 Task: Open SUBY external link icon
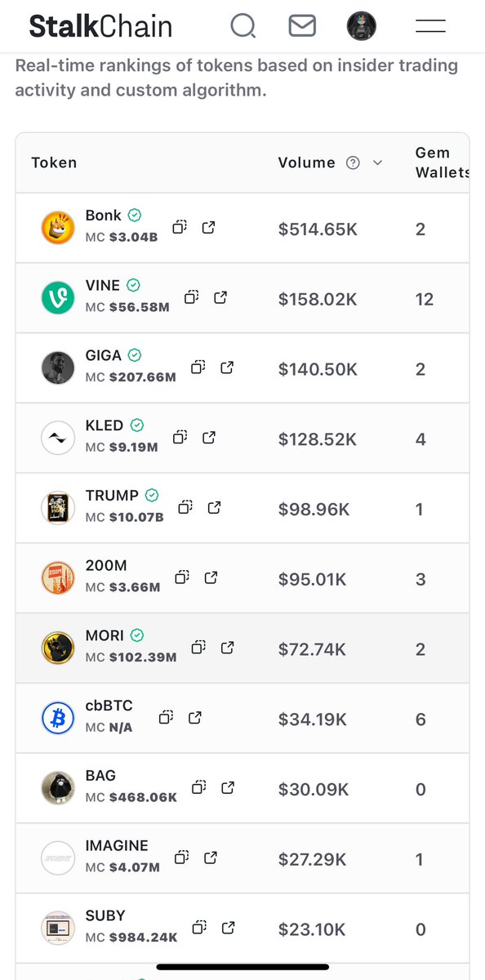(229, 928)
